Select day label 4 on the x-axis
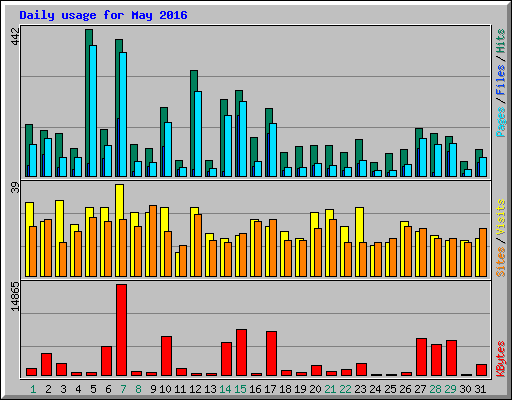Screen dimensions: 512x400 coord(78,389)
